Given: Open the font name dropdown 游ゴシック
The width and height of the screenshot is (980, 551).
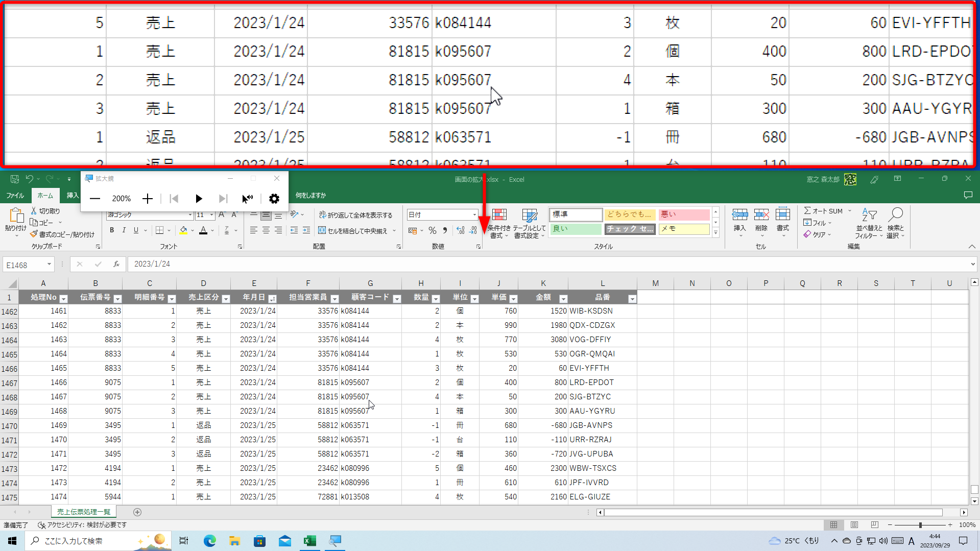Looking at the screenshot, I should point(190,215).
